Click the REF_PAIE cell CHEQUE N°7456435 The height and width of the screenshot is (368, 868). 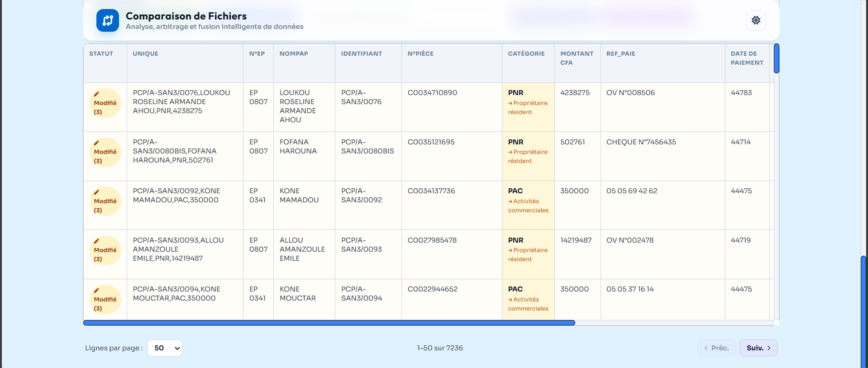(x=641, y=142)
